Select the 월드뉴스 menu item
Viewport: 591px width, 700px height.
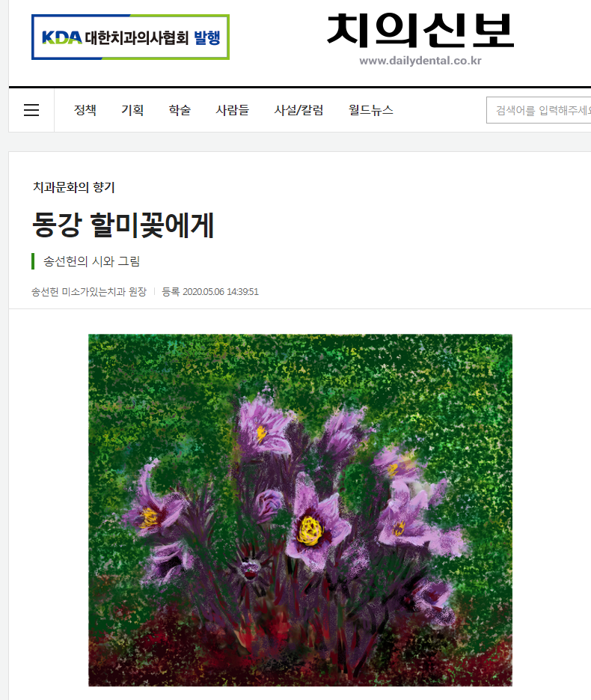pos(370,110)
